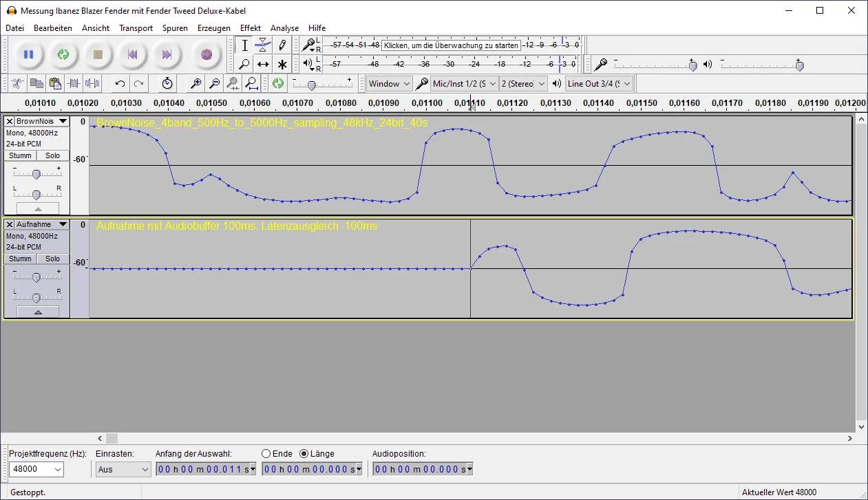The image size is (868, 500).
Task: Collapse the Aufnahme track with arrow button
Action: pos(38,312)
